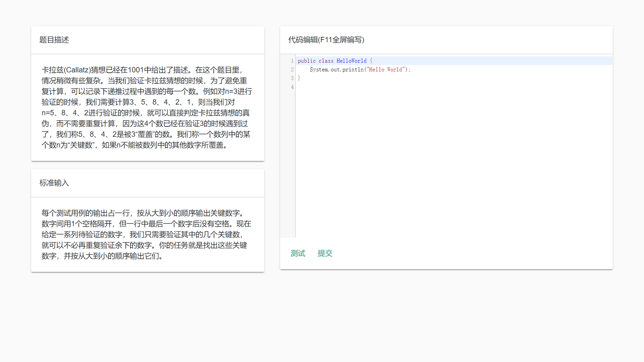Click the 'class' keyword in editor
Image resolution: width=644 pixels, height=362 pixels.
[x=326, y=61]
